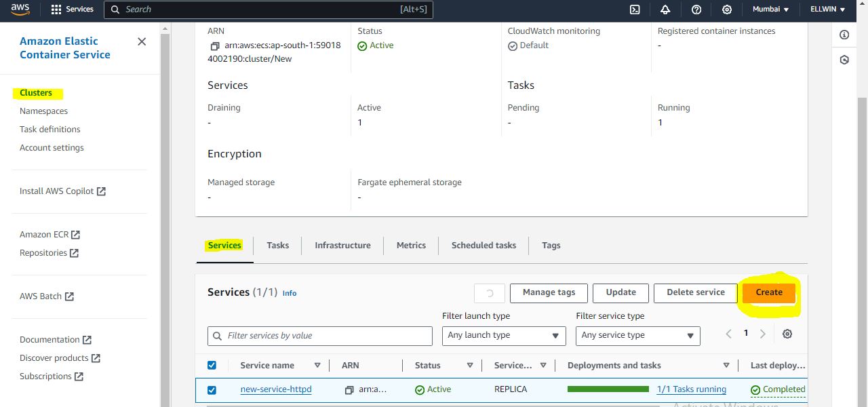Open the help question mark icon

pyautogui.click(x=696, y=9)
